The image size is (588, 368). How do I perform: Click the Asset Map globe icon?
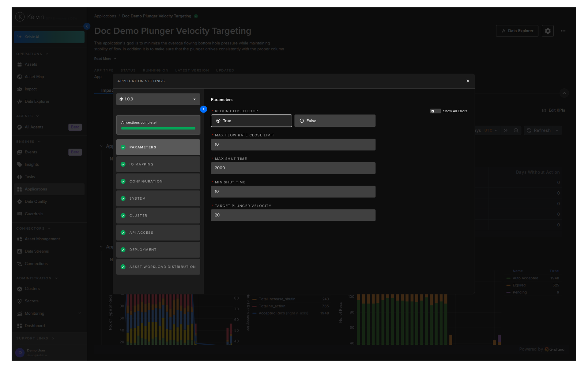pos(20,77)
